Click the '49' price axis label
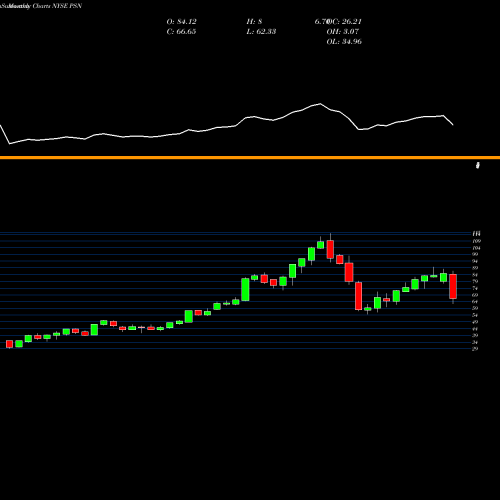Image resolution: width=500 pixels, height=500 pixels. pos(475,322)
